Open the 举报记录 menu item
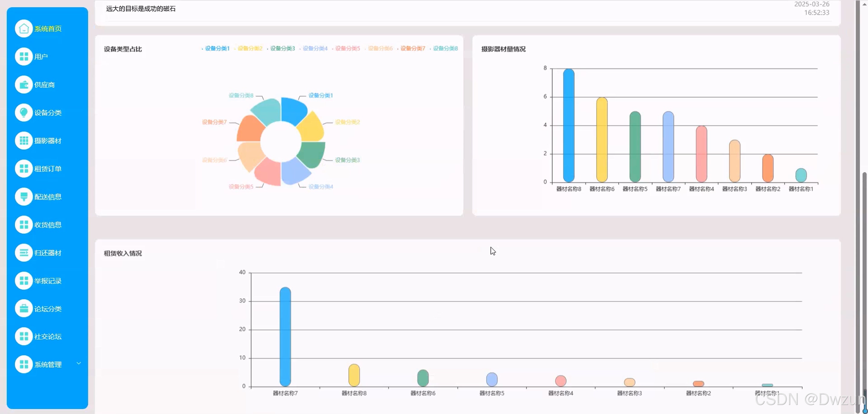868x414 pixels. pyautogui.click(x=48, y=281)
